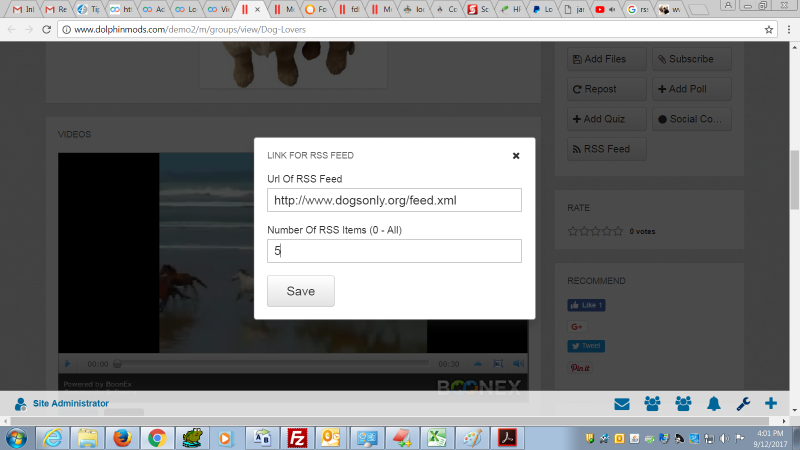Click the plus icon in bottom bar
This screenshot has height=450, width=800.
coord(771,404)
